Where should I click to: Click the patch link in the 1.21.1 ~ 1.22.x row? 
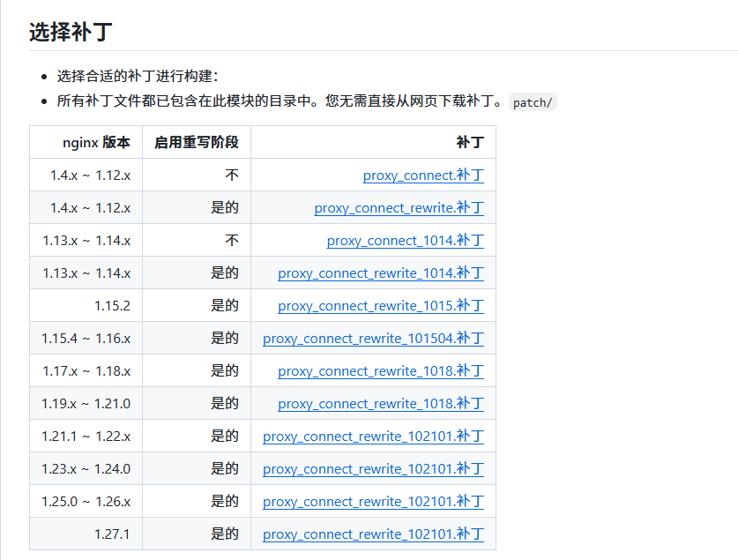[x=373, y=437]
